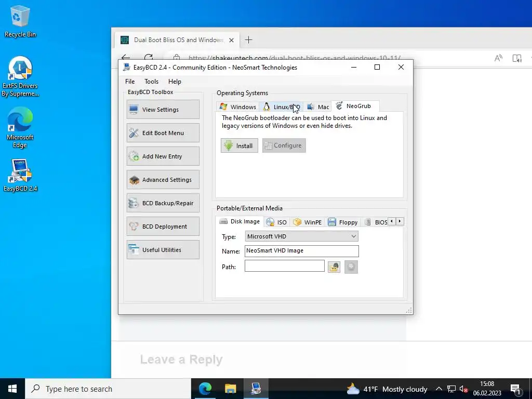The image size is (532, 399).
Task: Click the Dual Boot Bliss OS tab title
Action: (179, 40)
